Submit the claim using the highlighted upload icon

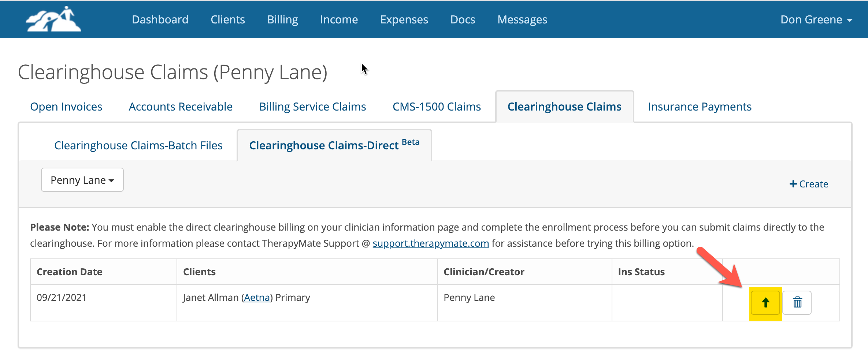tap(765, 302)
